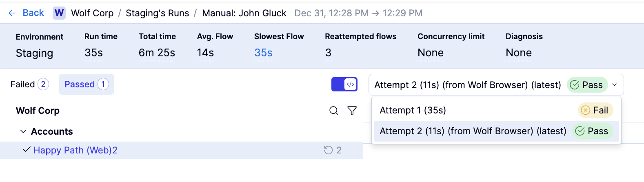Screen dimensions: 644x182
Task: Toggle the code view switch
Action: [x=344, y=84]
